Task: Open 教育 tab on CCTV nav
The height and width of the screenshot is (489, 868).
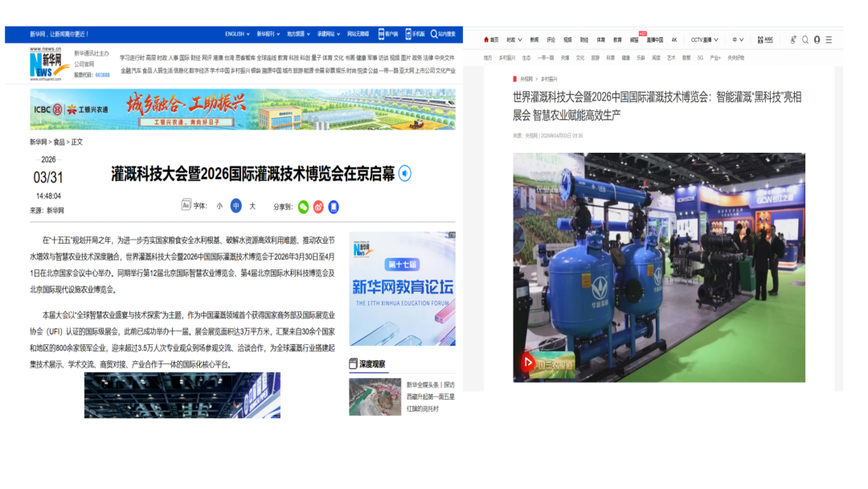Action: pos(617,40)
